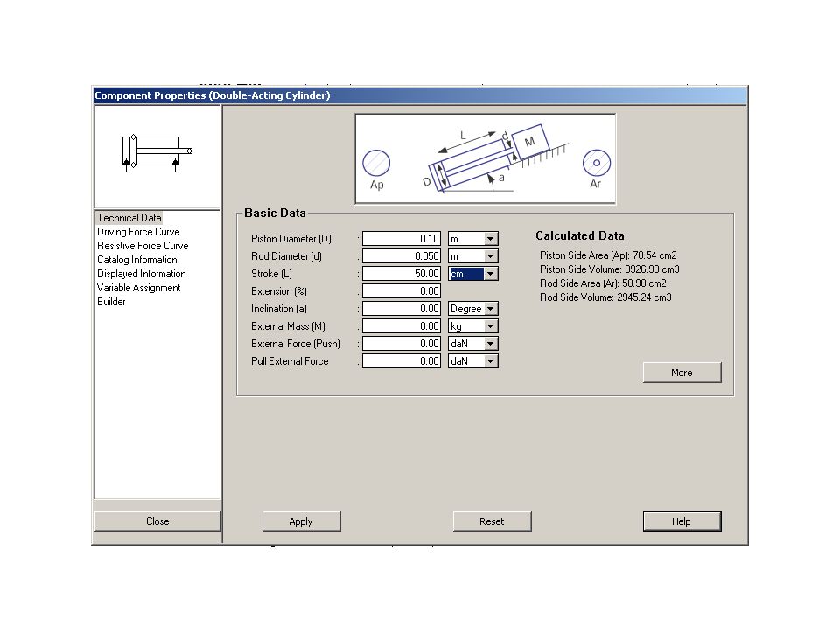Click the Calculated Data heading
Image resolution: width=840 pixels, height=630 pixels.
(x=580, y=235)
